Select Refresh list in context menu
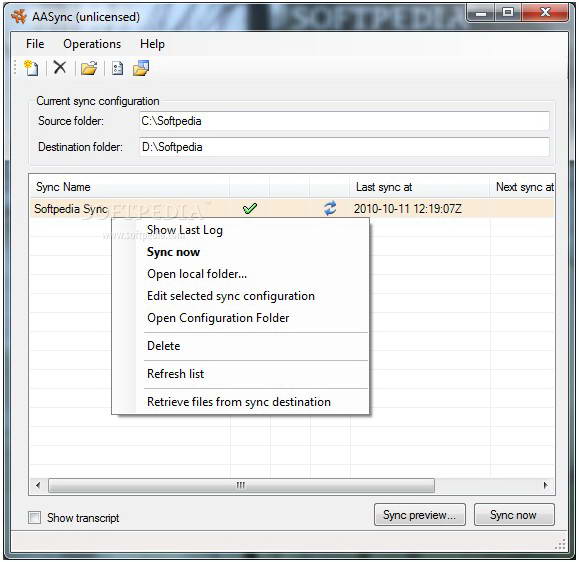This screenshot has width=579, height=562. (x=240, y=374)
